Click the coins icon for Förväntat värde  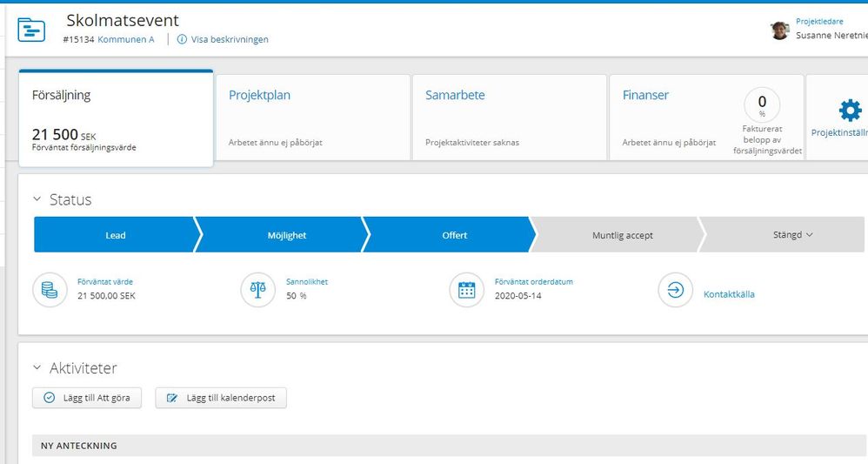pyautogui.click(x=50, y=290)
